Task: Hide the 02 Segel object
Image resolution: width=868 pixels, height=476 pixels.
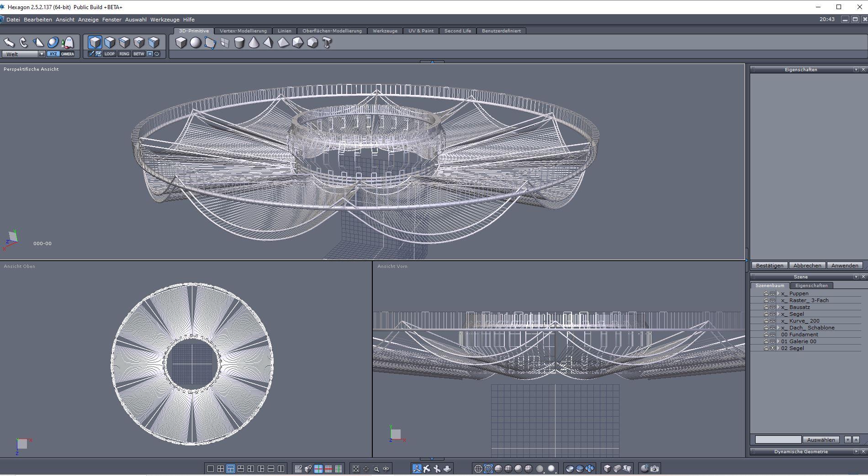Action: (773, 348)
